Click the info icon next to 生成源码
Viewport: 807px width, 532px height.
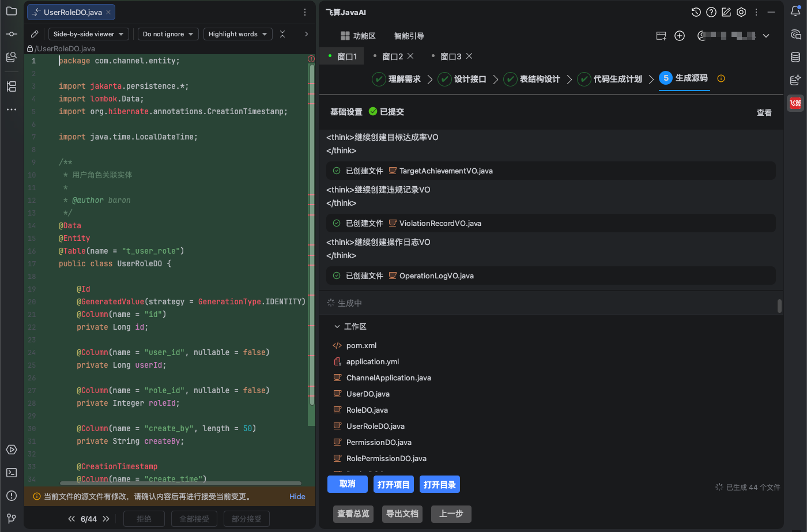pyautogui.click(x=721, y=78)
